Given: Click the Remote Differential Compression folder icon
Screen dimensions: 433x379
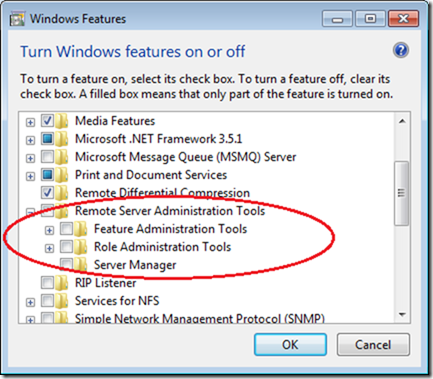Looking at the screenshot, I should pyautogui.click(x=62, y=193).
